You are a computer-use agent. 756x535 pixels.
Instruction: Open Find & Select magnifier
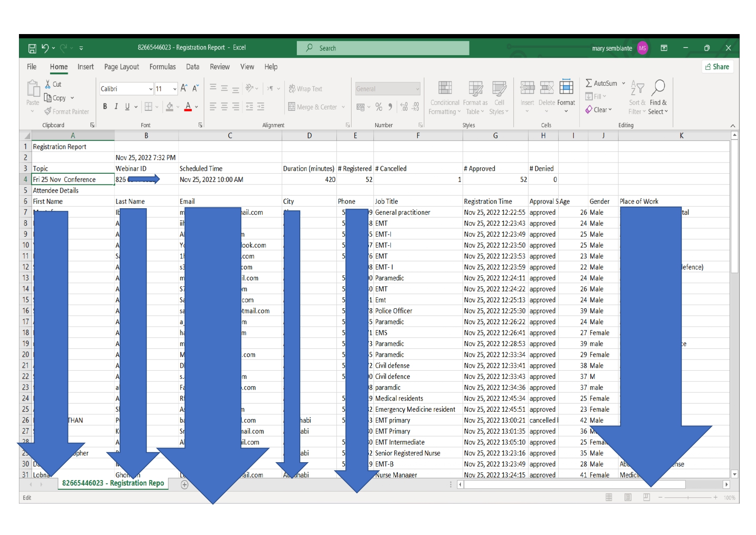[658, 98]
